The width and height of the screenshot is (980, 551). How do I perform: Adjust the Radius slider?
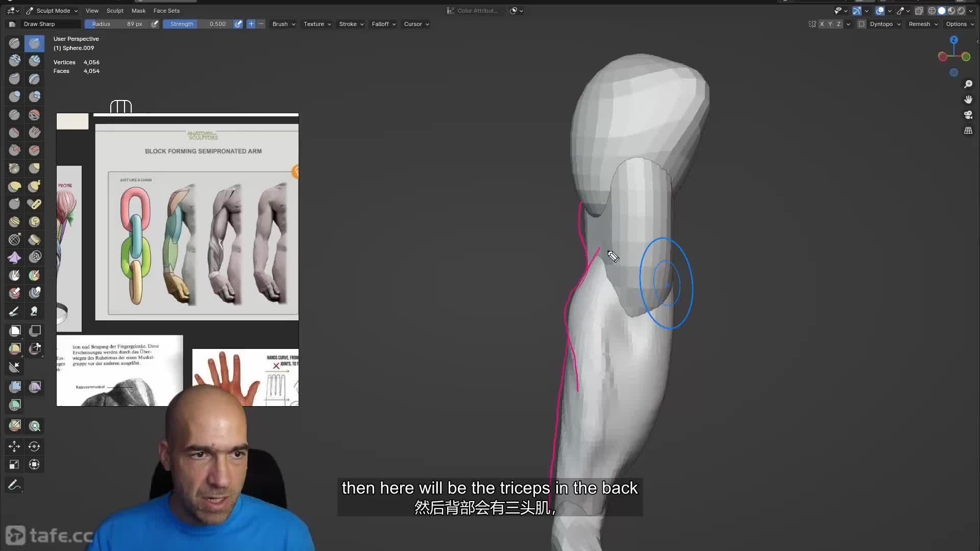[x=117, y=24]
